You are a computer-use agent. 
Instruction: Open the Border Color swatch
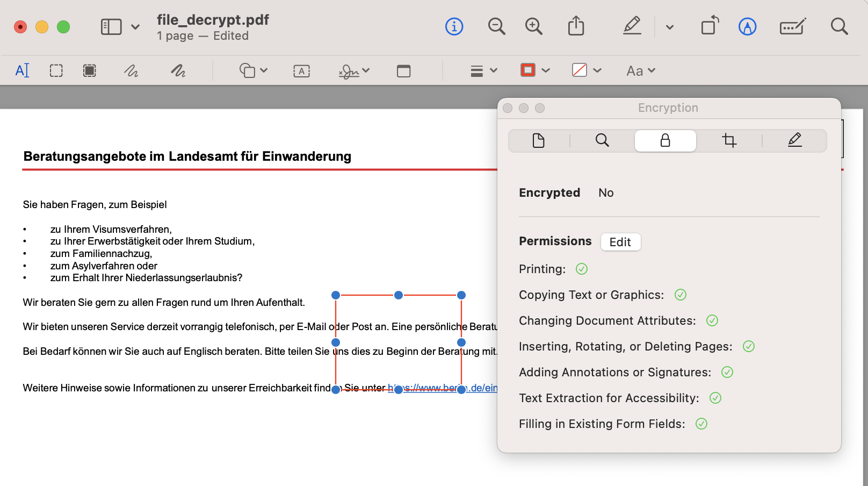528,70
